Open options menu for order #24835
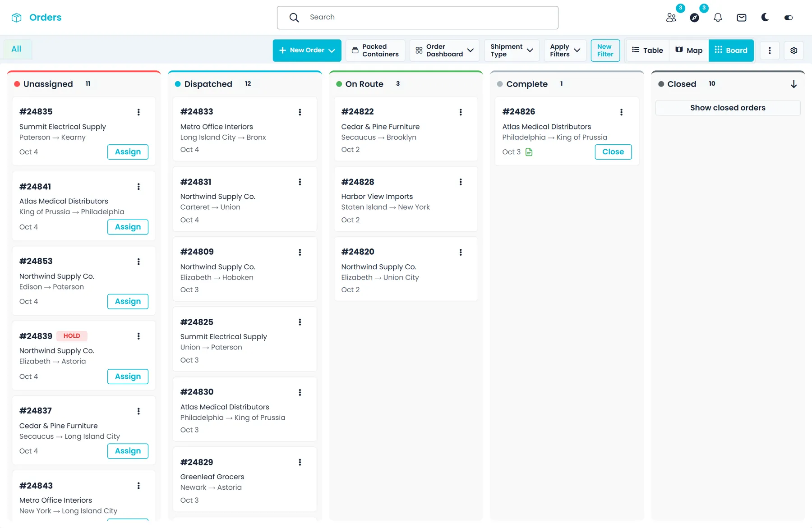 [x=138, y=112]
